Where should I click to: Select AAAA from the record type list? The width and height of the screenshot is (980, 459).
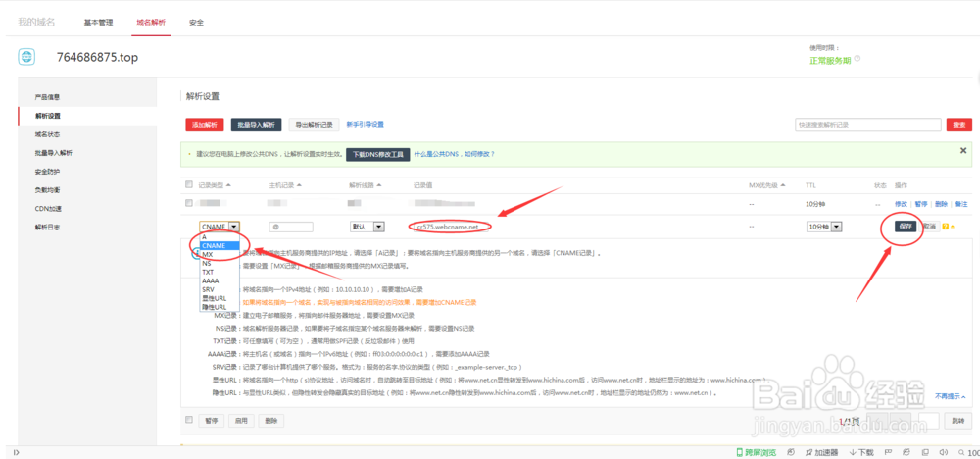[x=220, y=281]
